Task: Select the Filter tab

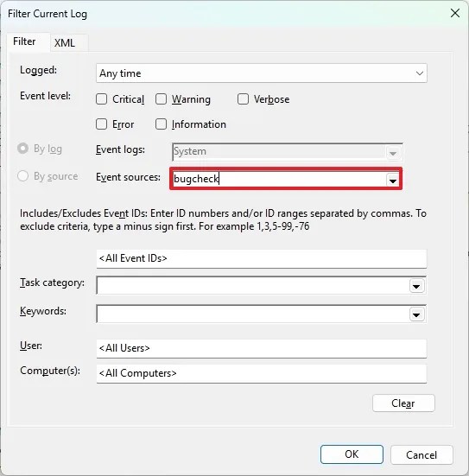Action: click(28, 41)
